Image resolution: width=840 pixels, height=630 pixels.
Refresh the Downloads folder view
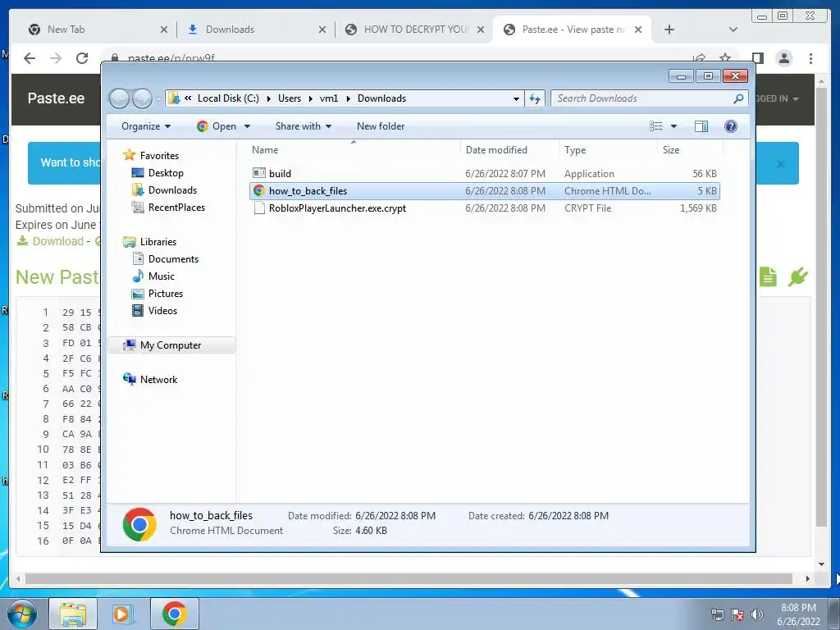[535, 98]
